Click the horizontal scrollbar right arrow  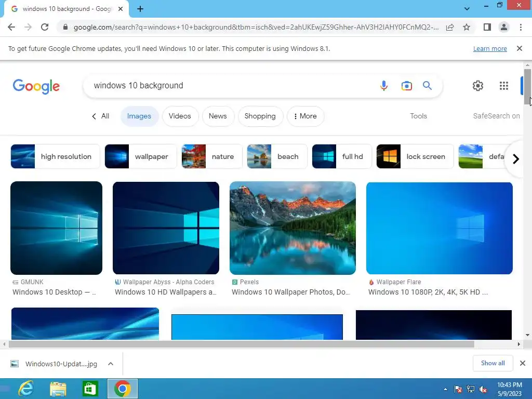519,344
